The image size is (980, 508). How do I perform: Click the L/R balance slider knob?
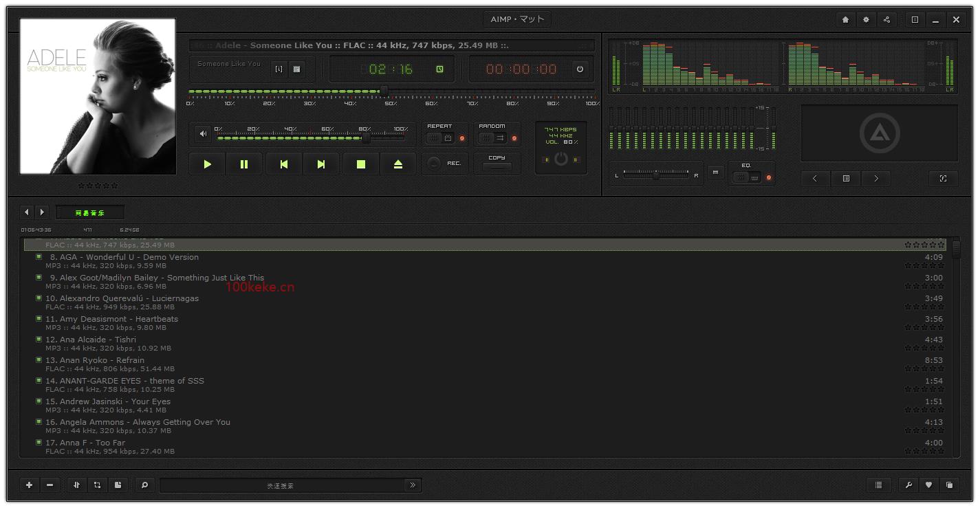pyautogui.click(x=656, y=175)
